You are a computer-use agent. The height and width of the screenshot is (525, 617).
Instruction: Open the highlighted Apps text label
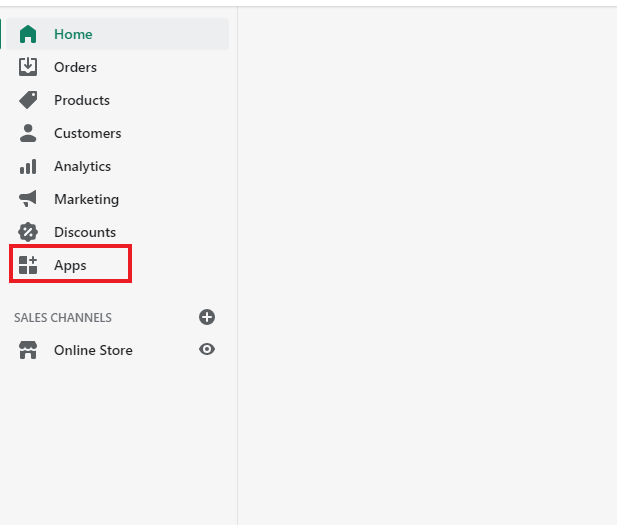coord(70,265)
